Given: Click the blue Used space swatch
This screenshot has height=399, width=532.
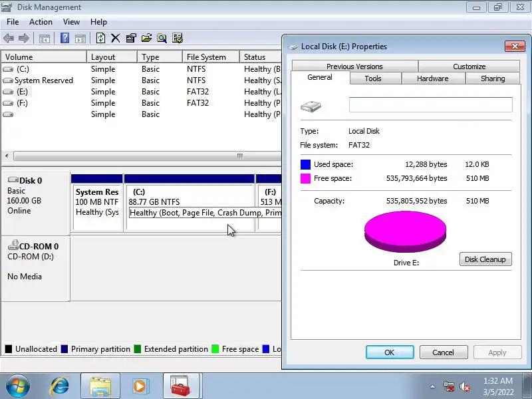Looking at the screenshot, I should click(x=305, y=164).
